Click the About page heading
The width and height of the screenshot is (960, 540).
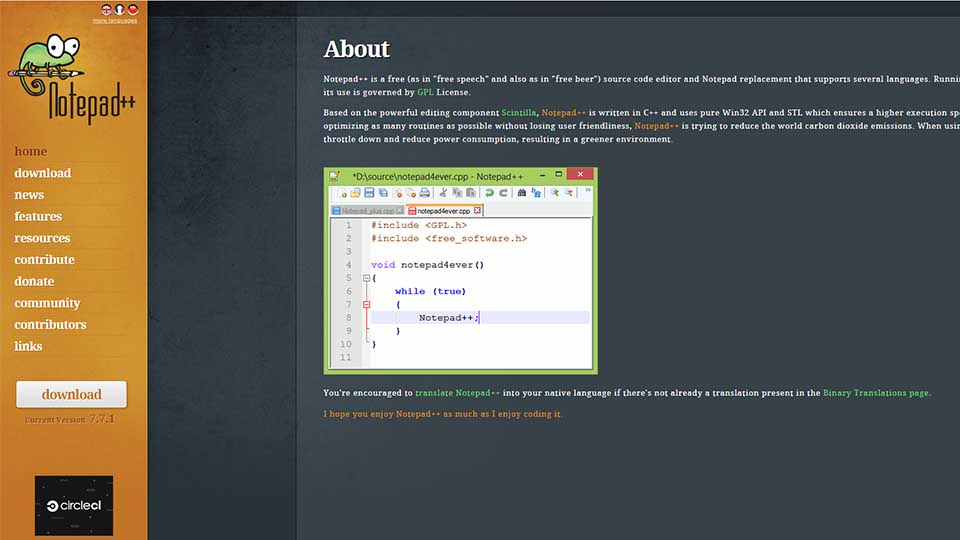coord(356,49)
